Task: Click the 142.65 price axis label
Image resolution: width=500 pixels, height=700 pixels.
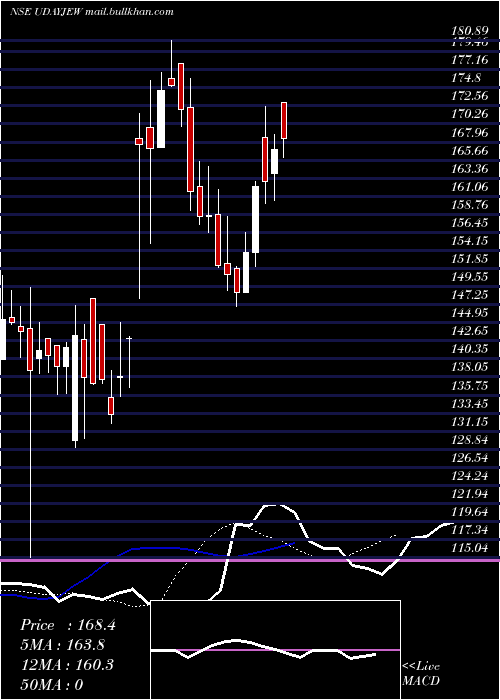Action: (x=469, y=331)
